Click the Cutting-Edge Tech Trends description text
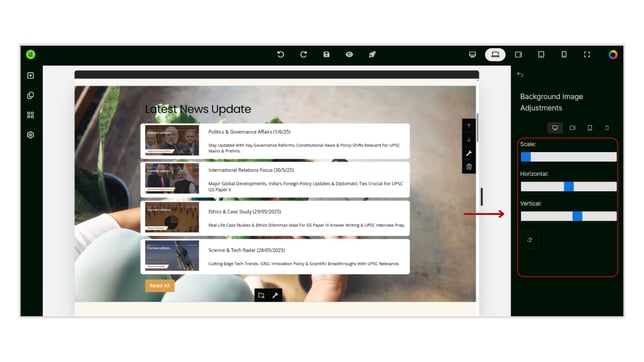Screen dimensions: 644x362 click(304, 264)
